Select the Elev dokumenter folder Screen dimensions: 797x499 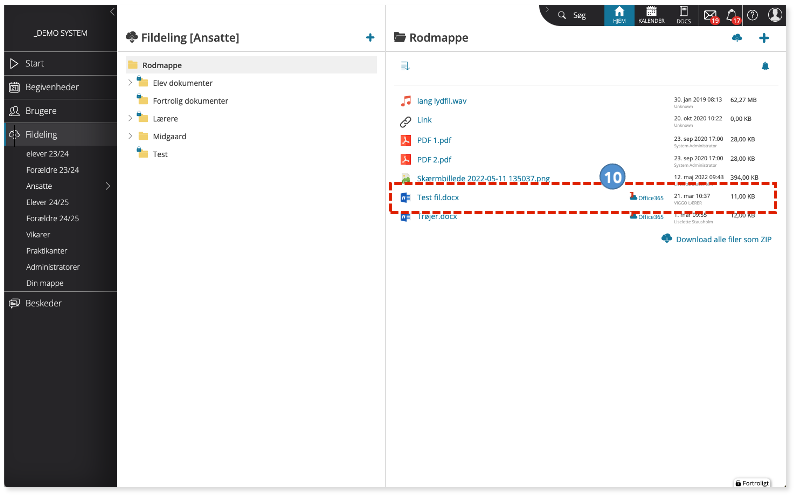pyautogui.click(x=182, y=83)
